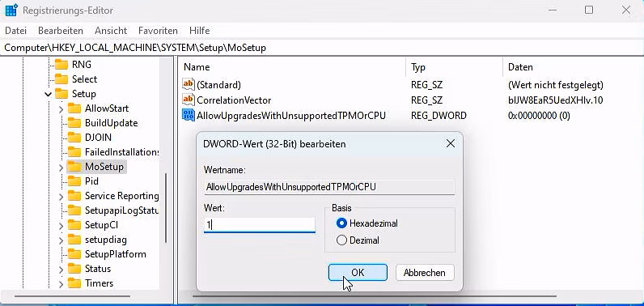Open the Favoriten menu
Image resolution: width=644 pixels, height=306 pixels.
tap(158, 31)
